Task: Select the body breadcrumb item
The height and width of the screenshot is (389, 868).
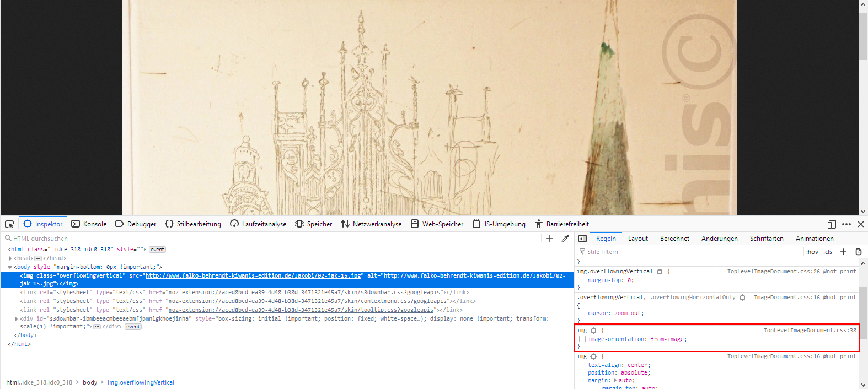Action: (x=90, y=382)
